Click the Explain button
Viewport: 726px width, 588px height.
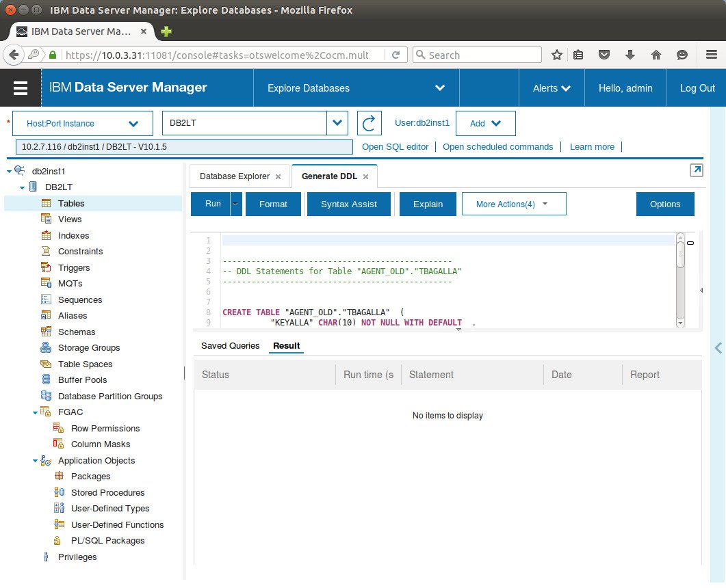pos(428,204)
